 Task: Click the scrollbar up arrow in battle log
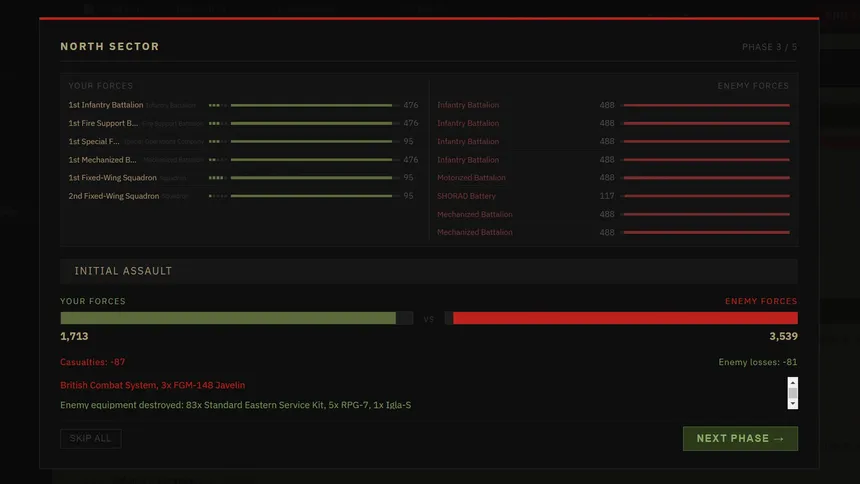(793, 382)
